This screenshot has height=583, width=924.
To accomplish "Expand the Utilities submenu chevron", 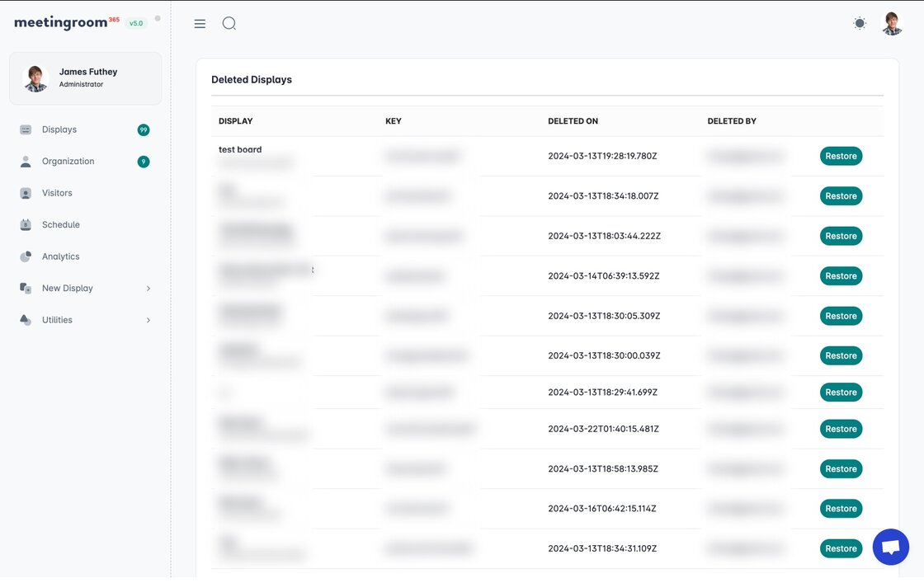I will [x=148, y=320].
